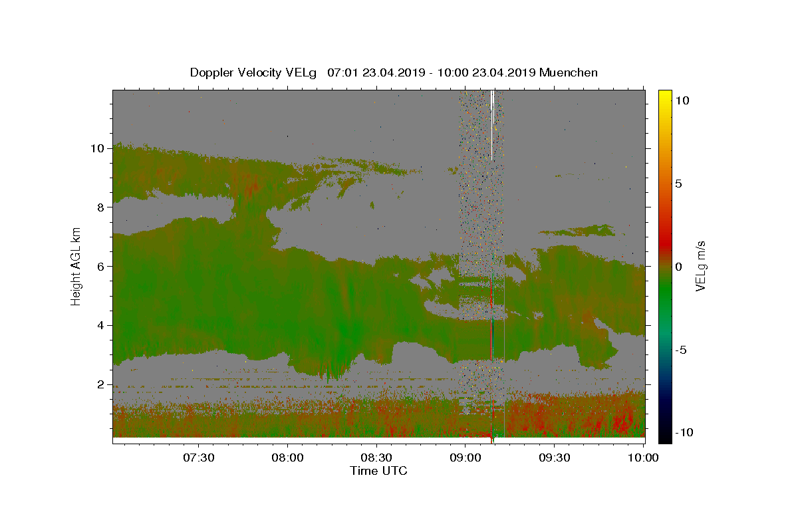Click the colorbar value label 0
Image resolution: width=798 pixels, height=532 pixels.
pos(678,267)
